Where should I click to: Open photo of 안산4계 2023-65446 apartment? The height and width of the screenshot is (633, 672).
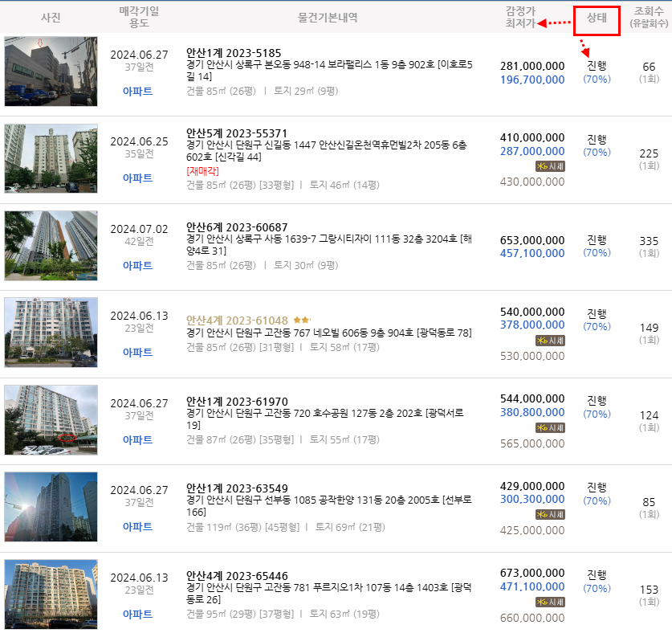coord(51,594)
